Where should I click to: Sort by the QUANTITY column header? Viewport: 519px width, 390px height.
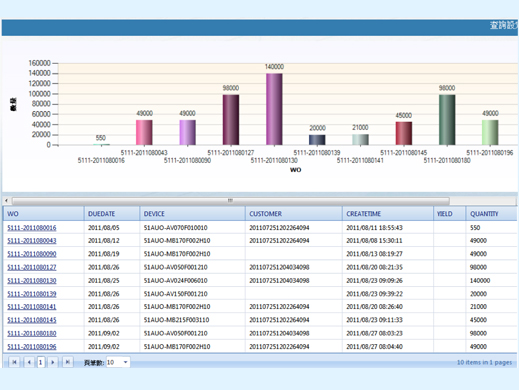[492, 214]
